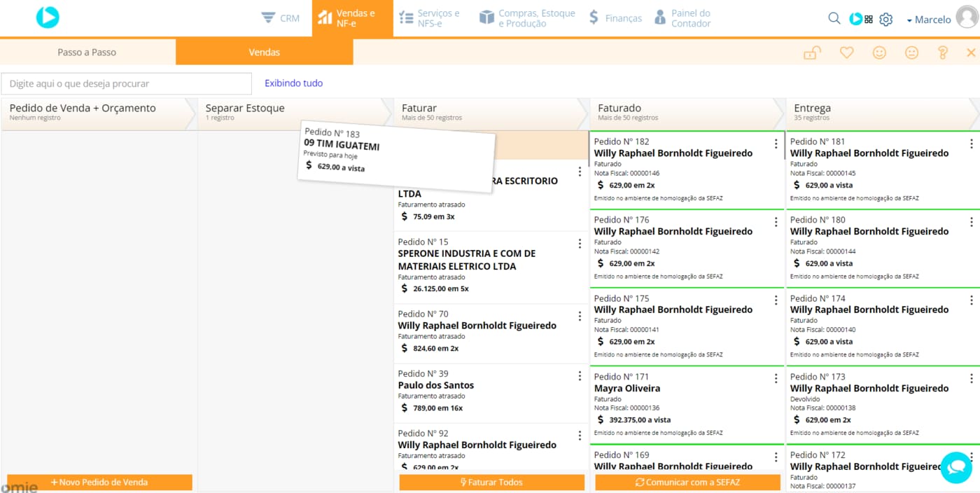Open options menu for Pedido Nº 171
980x493 pixels.
click(x=776, y=379)
